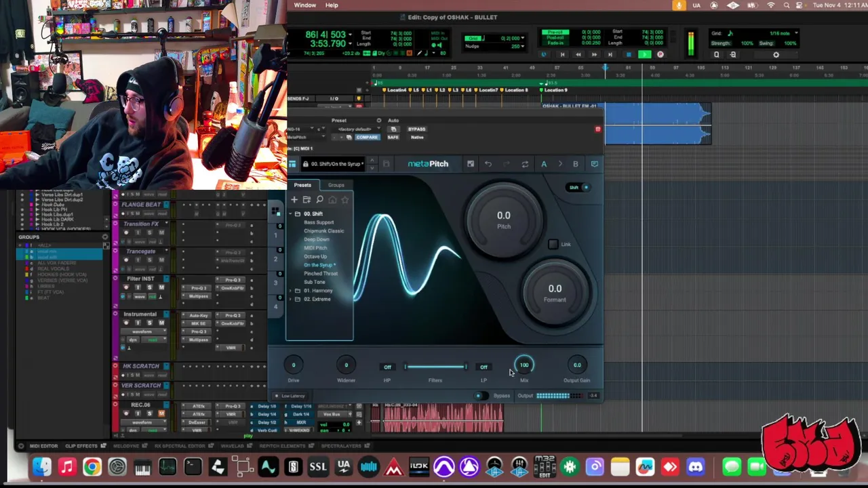The width and height of the screenshot is (868, 488).
Task: Open Finder from the dock
Action: (41, 467)
